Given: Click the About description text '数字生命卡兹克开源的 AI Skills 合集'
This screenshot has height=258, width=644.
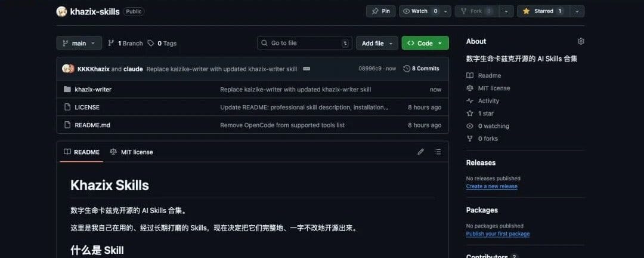Looking at the screenshot, I should pos(522,59).
